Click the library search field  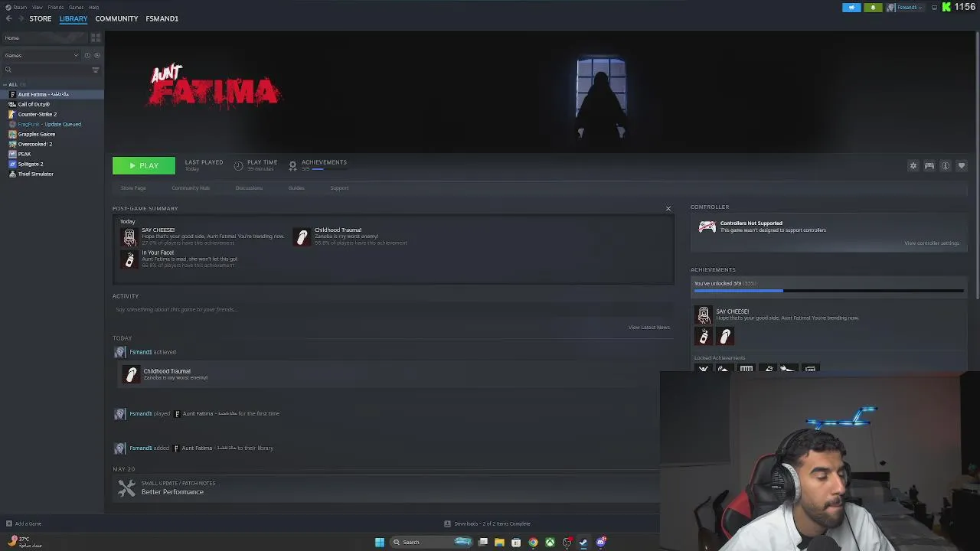click(x=46, y=70)
